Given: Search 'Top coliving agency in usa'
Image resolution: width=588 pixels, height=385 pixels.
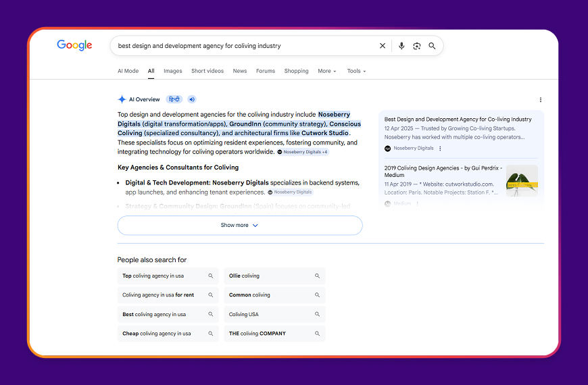Looking at the screenshot, I should (168, 276).
